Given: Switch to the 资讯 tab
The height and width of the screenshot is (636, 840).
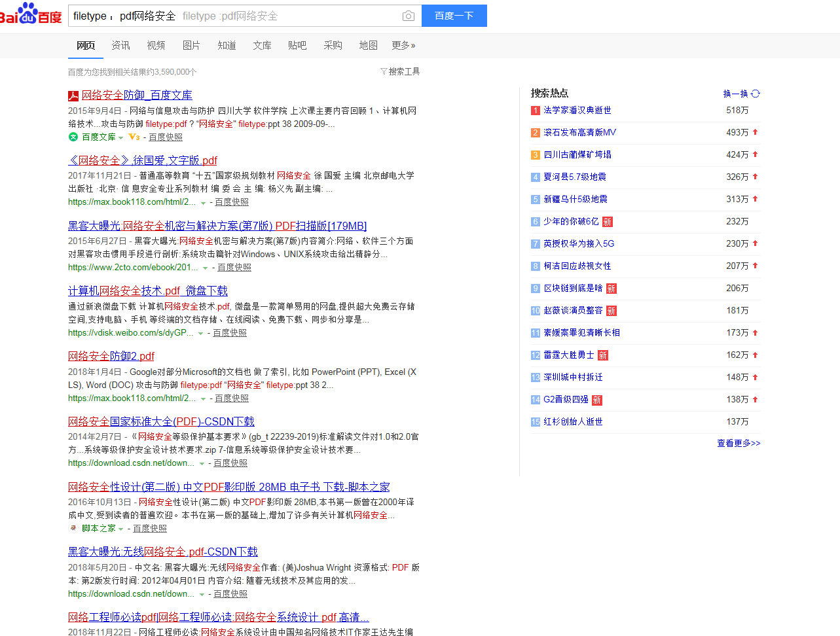Looking at the screenshot, I should click(120, 45).
